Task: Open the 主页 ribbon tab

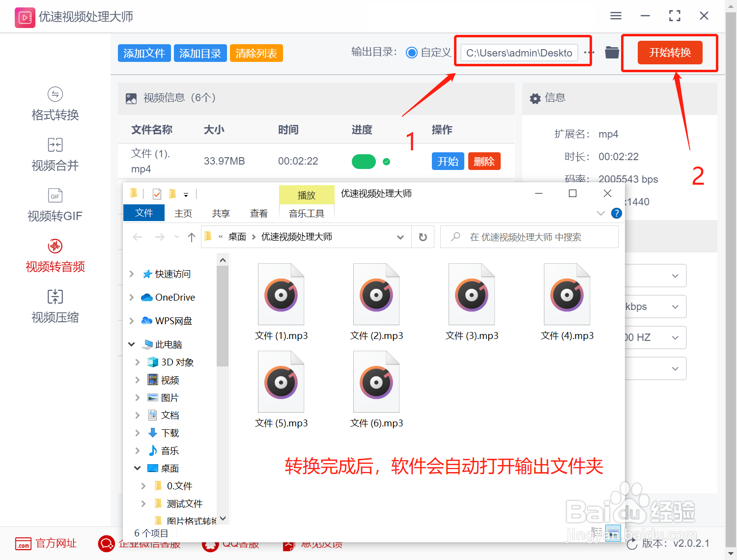Action: 183,213
